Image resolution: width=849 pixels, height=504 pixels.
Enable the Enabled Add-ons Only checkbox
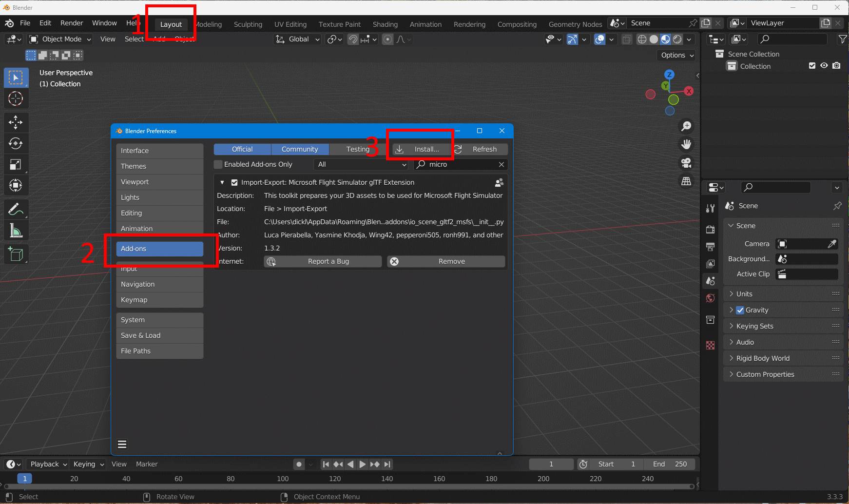tap(218, 164)
